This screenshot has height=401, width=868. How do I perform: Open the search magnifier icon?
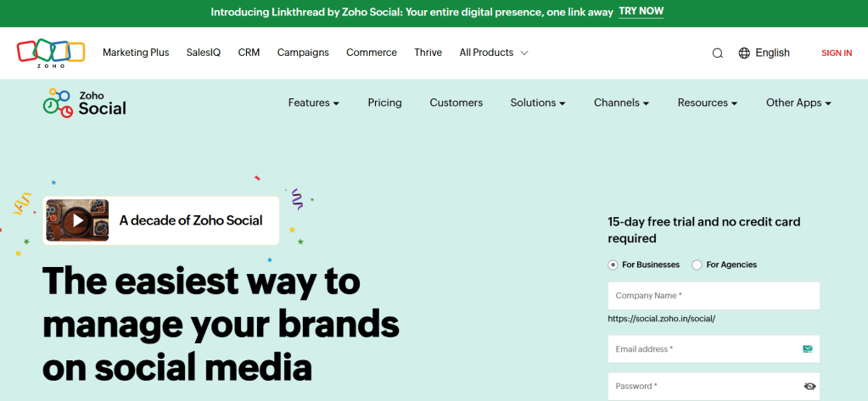718,53
